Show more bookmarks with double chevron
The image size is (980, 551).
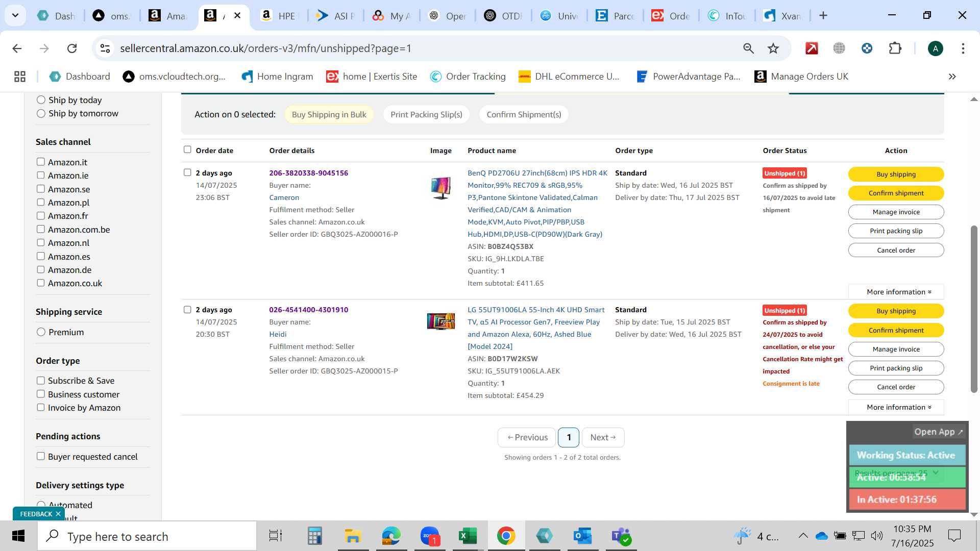(x=952, y=77)
